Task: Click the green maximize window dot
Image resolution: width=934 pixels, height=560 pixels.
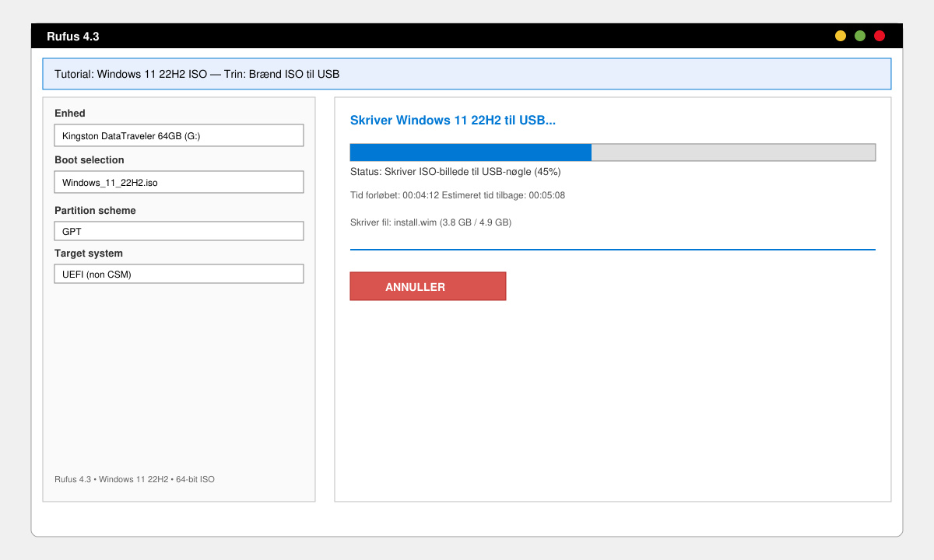Action: click(x=860, y=36)
